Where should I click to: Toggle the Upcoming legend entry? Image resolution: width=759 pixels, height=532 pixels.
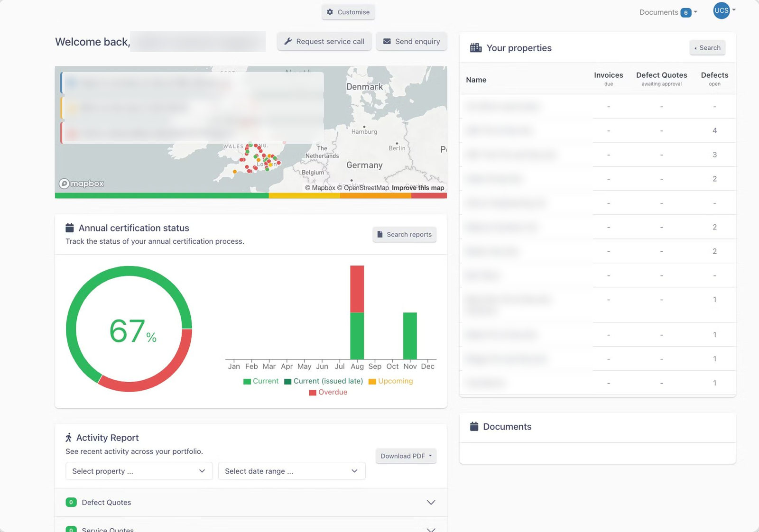[391, 381]
